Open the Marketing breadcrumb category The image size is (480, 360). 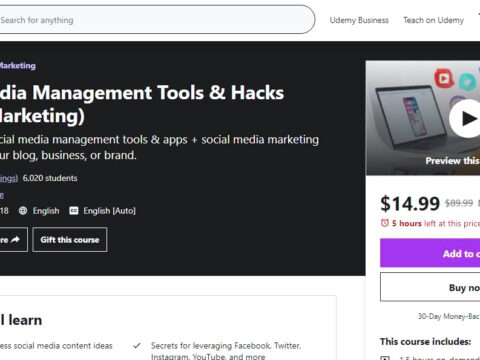pyautogui.click(x=18, y=66)
